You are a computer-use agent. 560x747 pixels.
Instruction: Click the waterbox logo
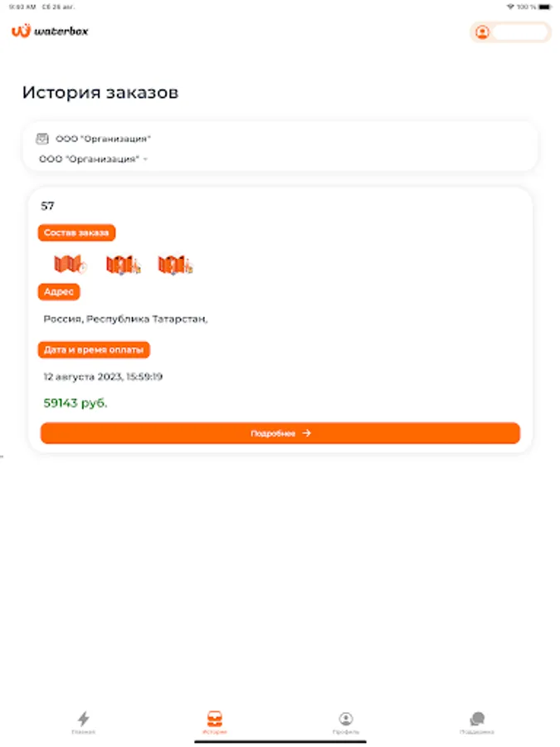[x=50, y=32]
